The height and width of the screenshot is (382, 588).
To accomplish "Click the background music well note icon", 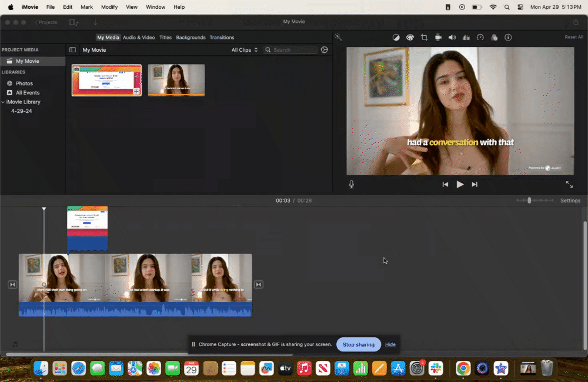I will tap(15, 344).
